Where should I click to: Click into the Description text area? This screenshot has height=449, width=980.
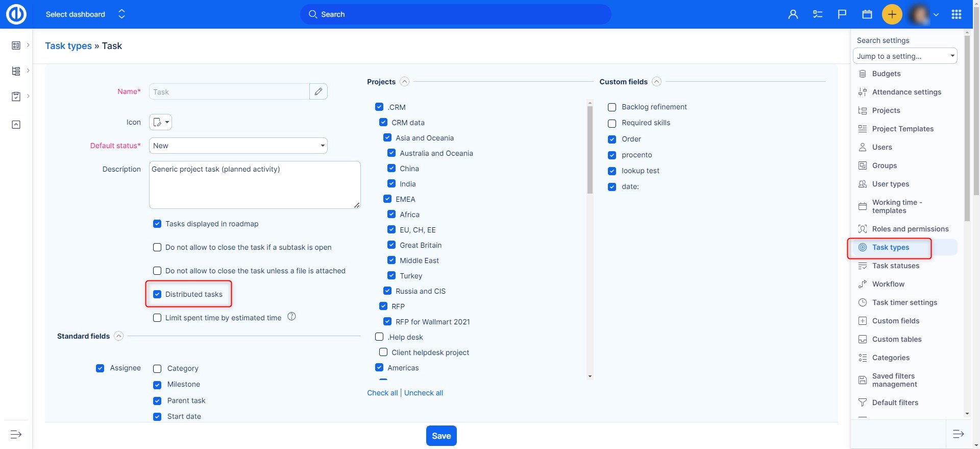tap(254, 185)
